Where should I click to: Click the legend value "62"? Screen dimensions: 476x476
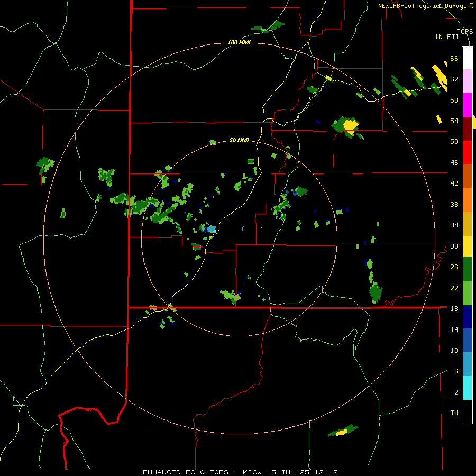pyautogui.click(x=454, y=79)
